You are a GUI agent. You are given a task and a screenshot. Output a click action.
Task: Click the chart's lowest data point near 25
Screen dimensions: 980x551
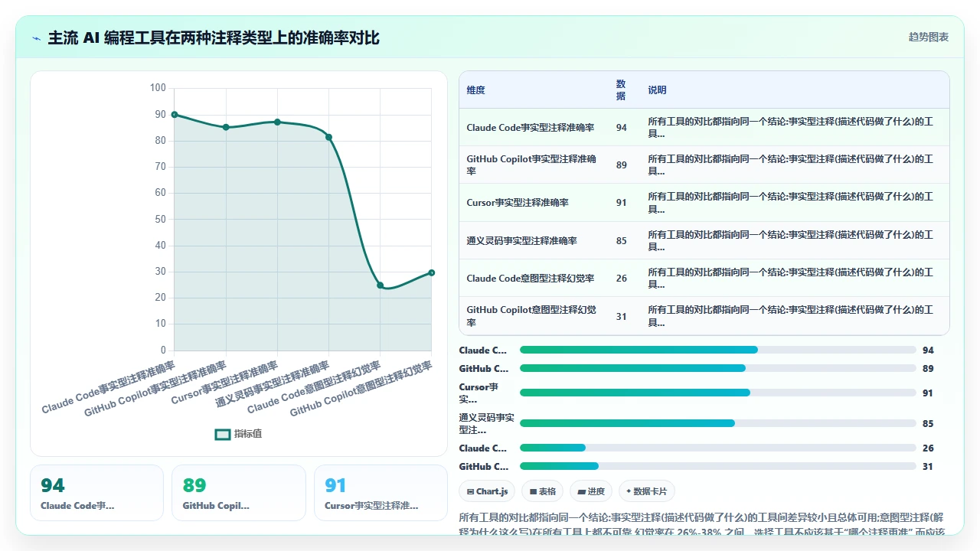pos(381,285)
